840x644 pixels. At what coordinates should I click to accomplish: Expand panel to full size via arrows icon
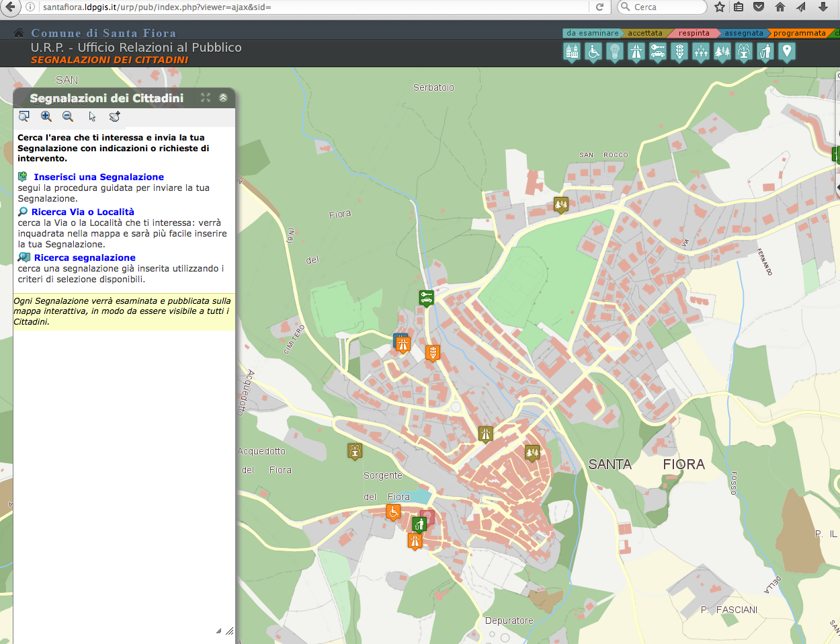206,98
